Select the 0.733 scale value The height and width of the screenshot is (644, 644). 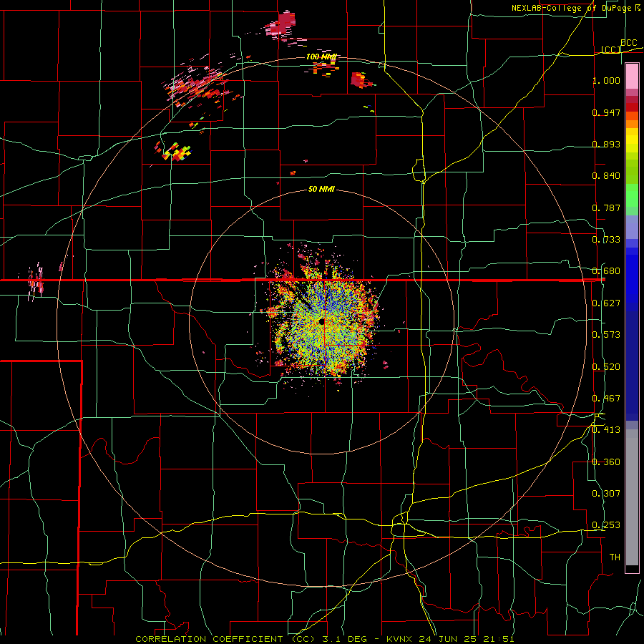pos(606,240)
